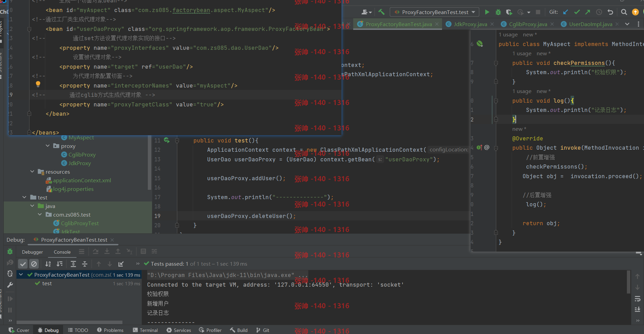Viewport: 644px width, 334px height.
Task: Collapse the com.zs085.test package
Action: [x=40, y=215]
